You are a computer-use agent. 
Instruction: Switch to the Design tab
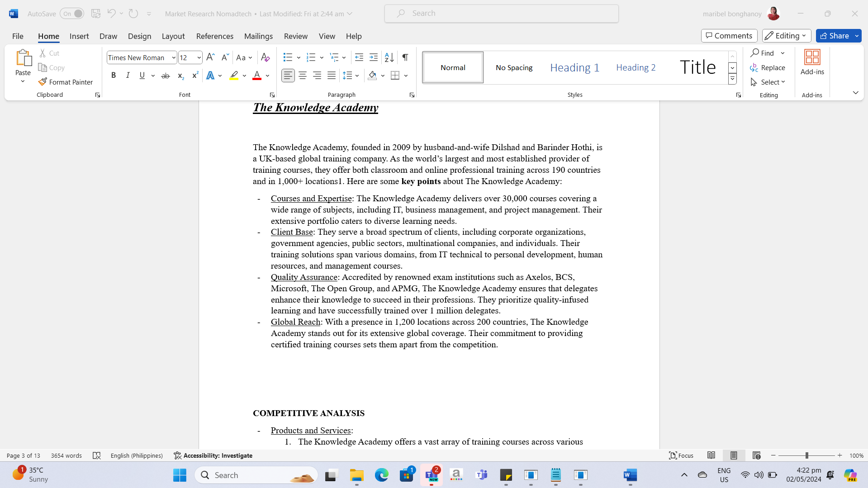[x=139, y=36]
